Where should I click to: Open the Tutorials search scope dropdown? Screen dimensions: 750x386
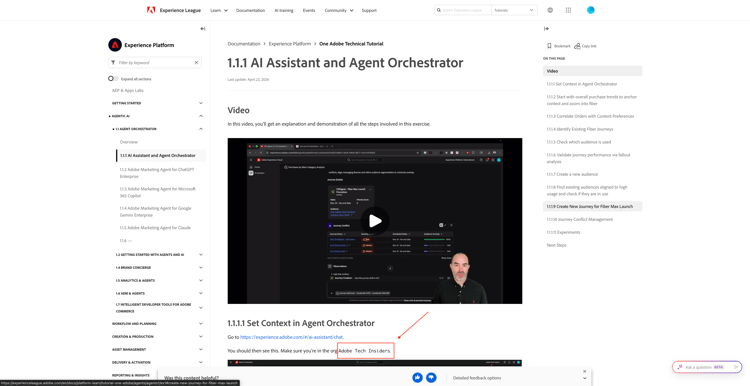coord(514,10)
